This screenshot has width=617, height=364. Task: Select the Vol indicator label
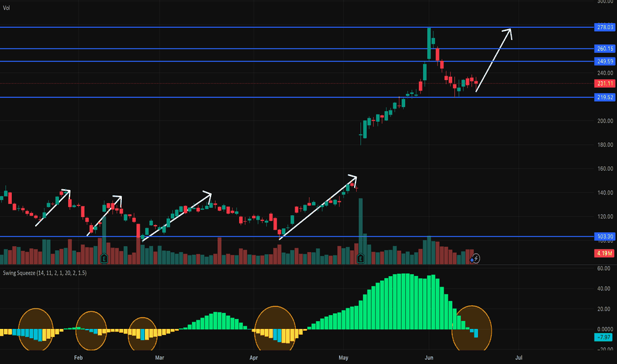coord(7,8)
